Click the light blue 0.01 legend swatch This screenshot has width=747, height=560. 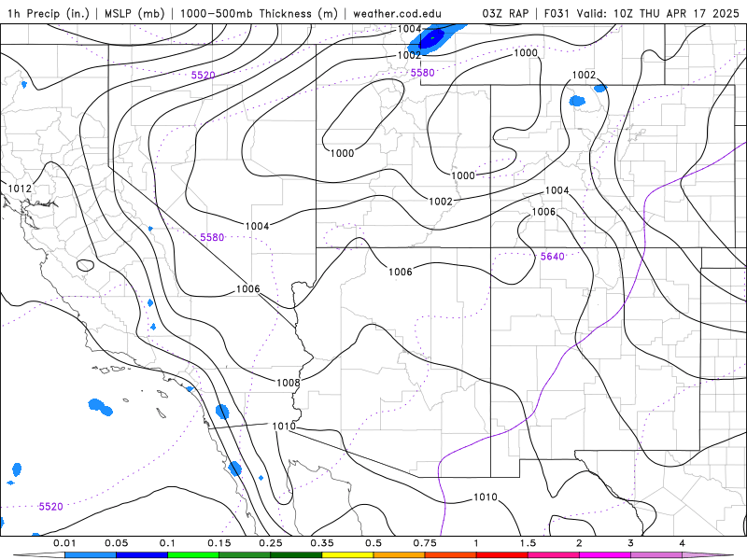91,555
